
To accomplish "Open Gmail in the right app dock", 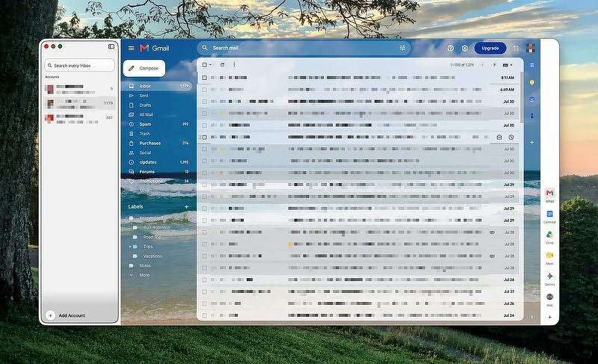I will tap(549, 194).
